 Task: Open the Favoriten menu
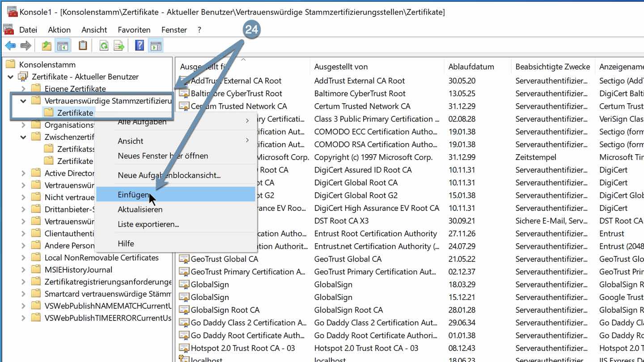pyautogui.click(x=134, y=30)
